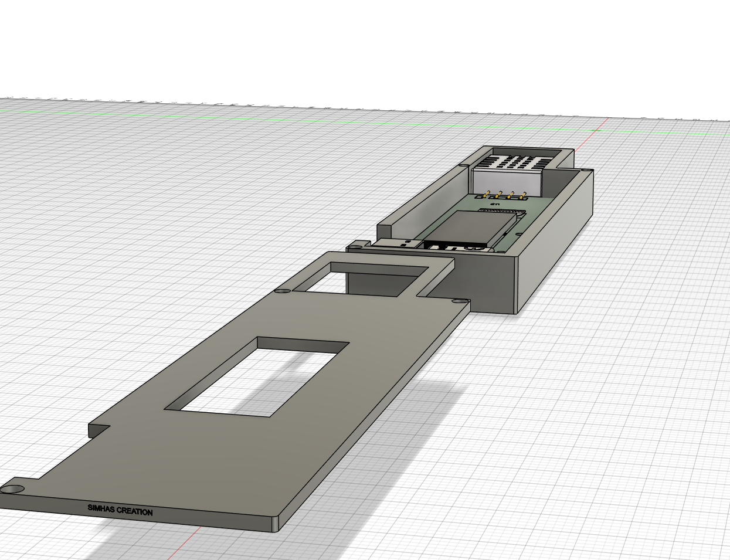Click the black pin header row on PCB
Image resolution: width=730 pixels, height=560 pixels.
pyautogui.click(x=502, y=210)
